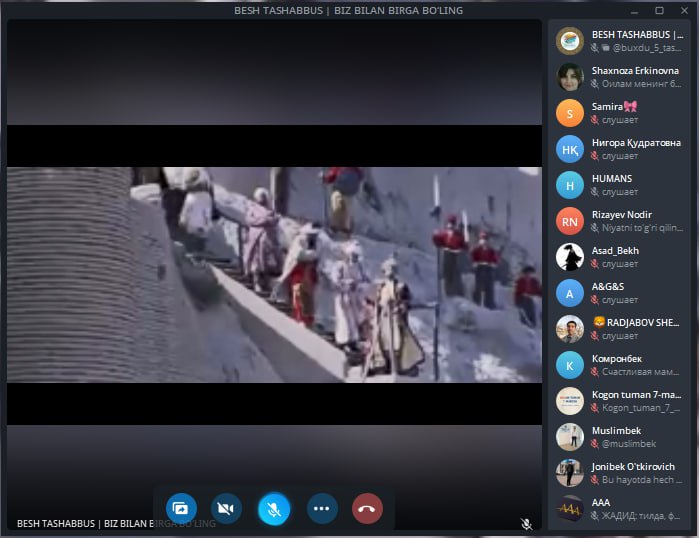This screenshot has height=538, width=699.
Task: Select participant name Jonibek O'tkirovich
Action: click(x=633, y=467)
